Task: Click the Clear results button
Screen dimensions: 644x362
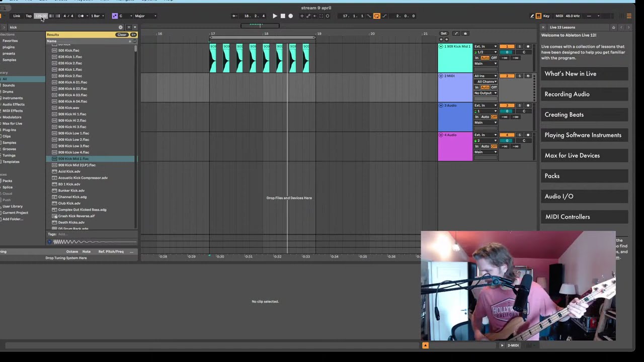Action: tap(122, 35)
